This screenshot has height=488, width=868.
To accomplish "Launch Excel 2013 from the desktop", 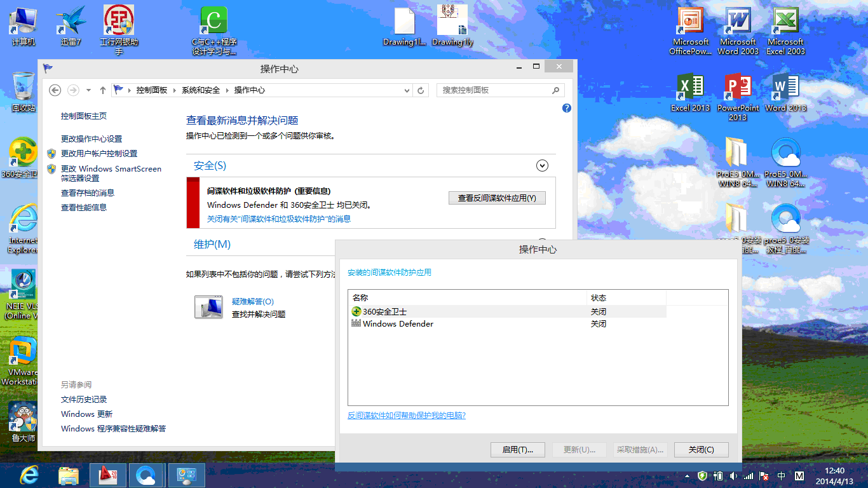I will pyautogui.click(x=691, y=92).
